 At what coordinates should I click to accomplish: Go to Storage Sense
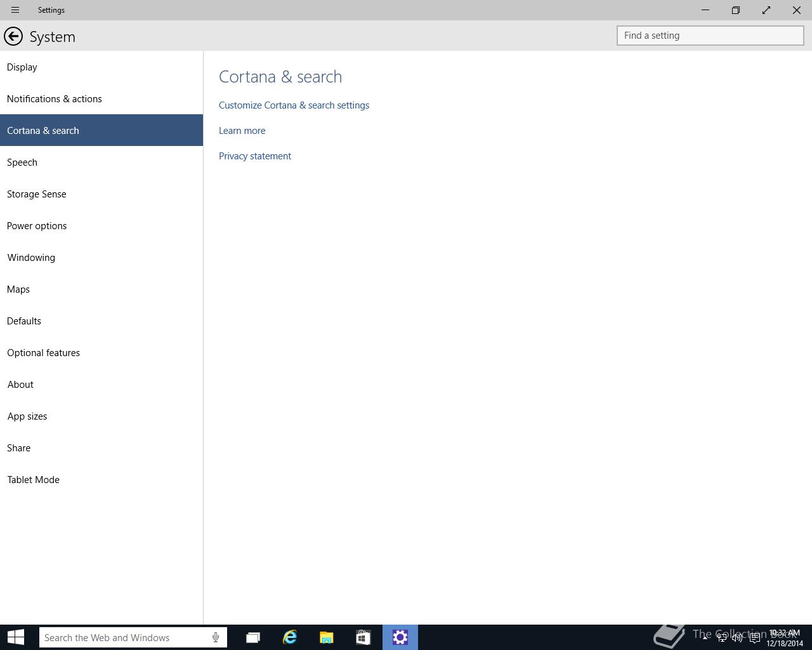click(101, 194)
